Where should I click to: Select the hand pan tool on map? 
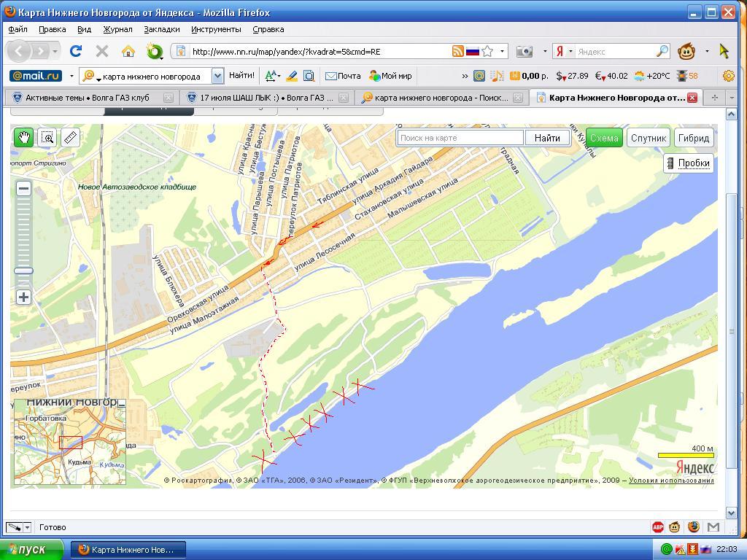pyautogui.click(x=23, y=137)
